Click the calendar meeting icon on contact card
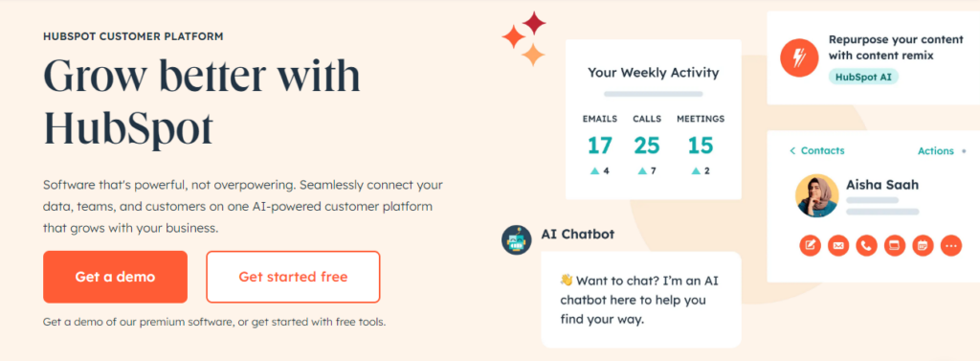The image size is (980, 361). [x=923, y=246]
